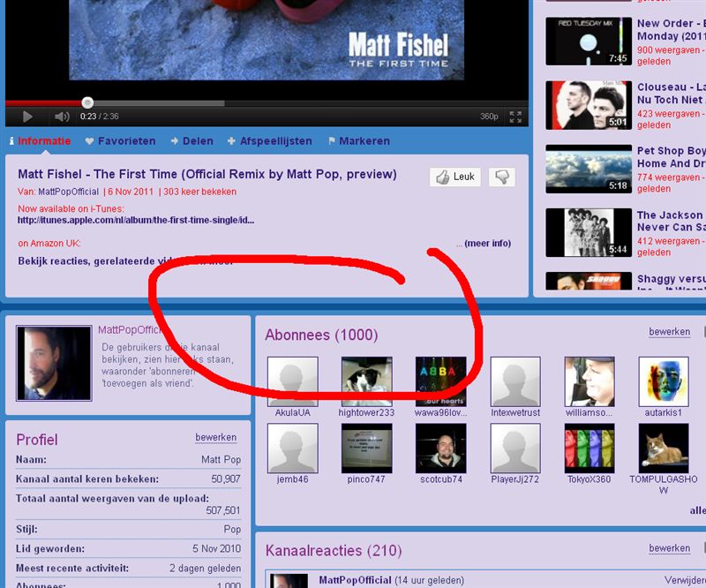Click Verwijderen on the channel comment
Viewport: 706px width, 588px height.
pyautogui.click(x=685, y=580)
